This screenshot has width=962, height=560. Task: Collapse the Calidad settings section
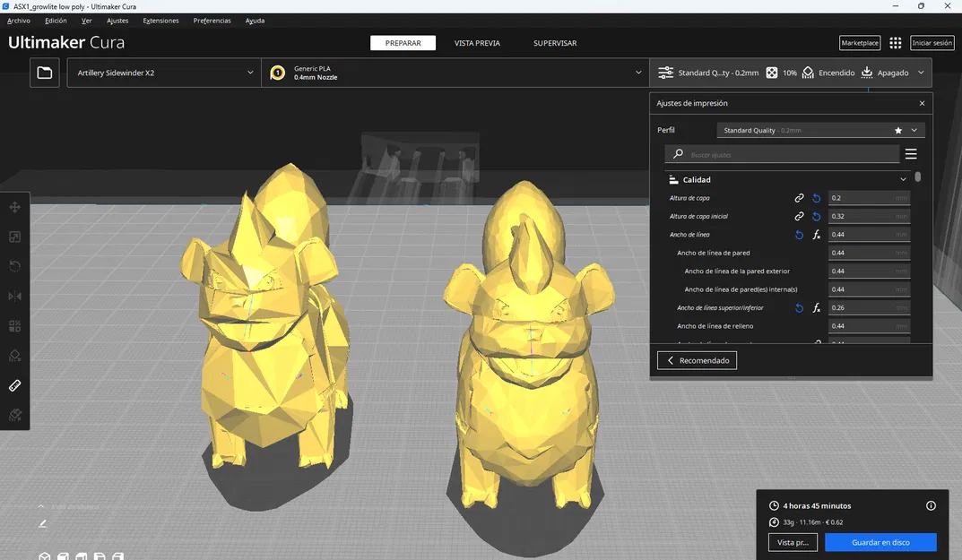(x=903, y=179)
